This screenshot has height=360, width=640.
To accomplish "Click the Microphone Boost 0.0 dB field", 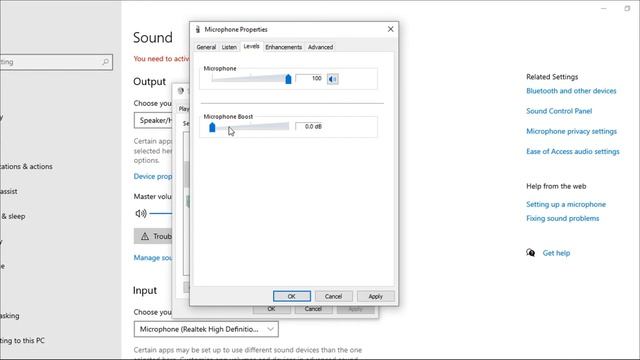I will (309, 127).
